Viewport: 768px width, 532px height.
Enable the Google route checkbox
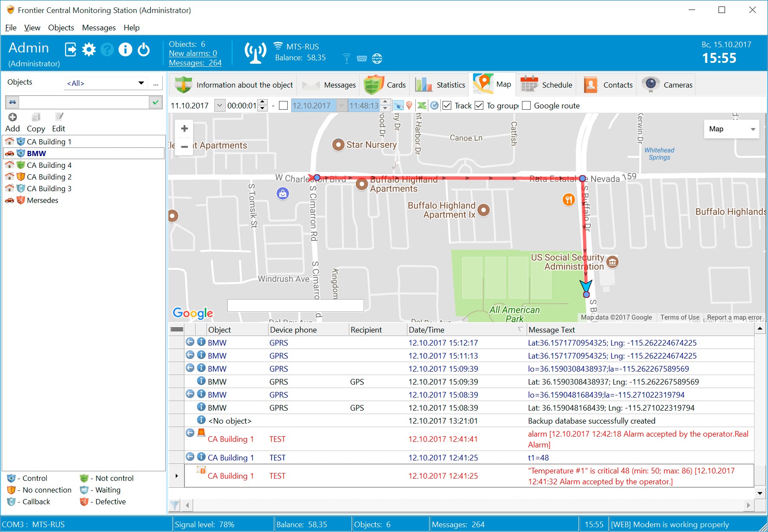coord(526,105)
